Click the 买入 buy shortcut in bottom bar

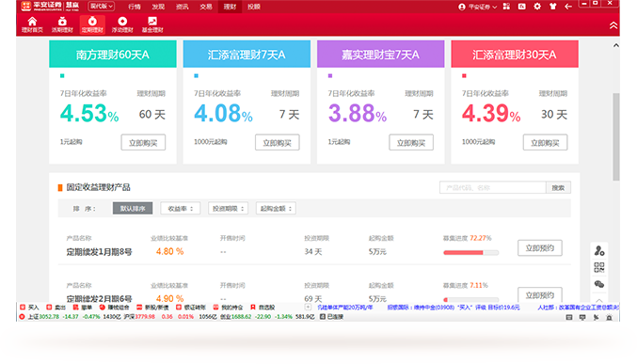click(30, 308)
